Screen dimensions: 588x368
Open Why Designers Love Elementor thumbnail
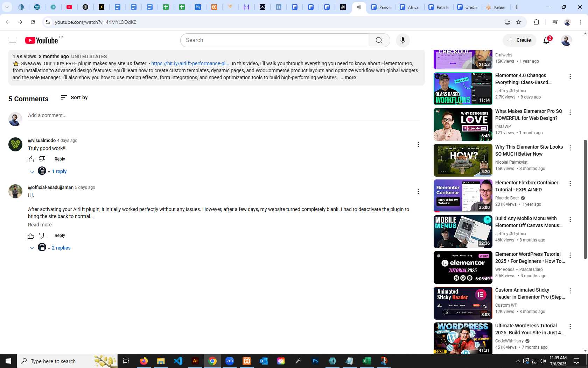coord(463,124)
